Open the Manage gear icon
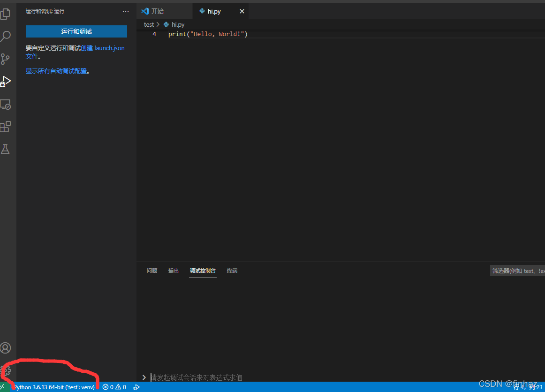The width and height of the screenshot is (545, 392). coord(6,370)
